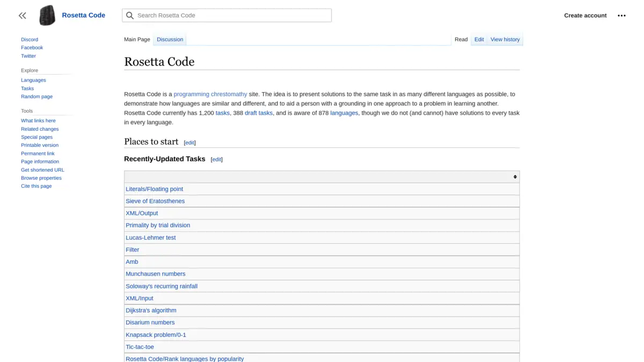Click the magnifying glass search icon

coord(130,16)
